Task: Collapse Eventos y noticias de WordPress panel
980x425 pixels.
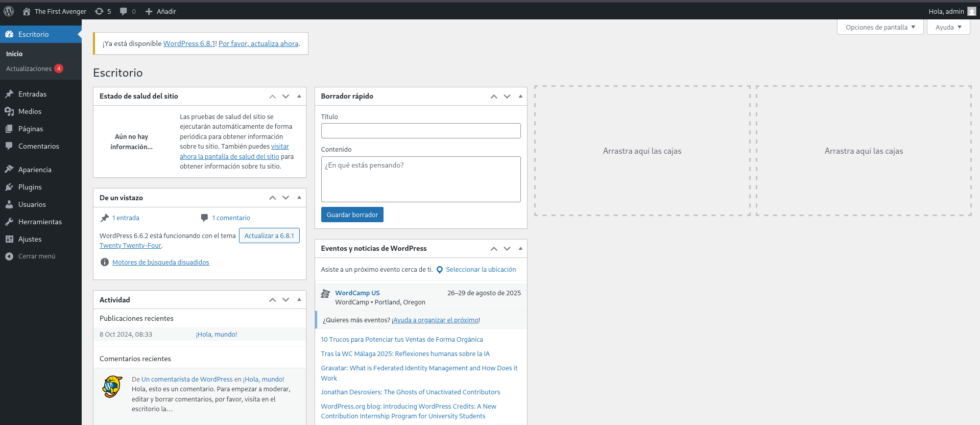Action: (x=520, y=248)
